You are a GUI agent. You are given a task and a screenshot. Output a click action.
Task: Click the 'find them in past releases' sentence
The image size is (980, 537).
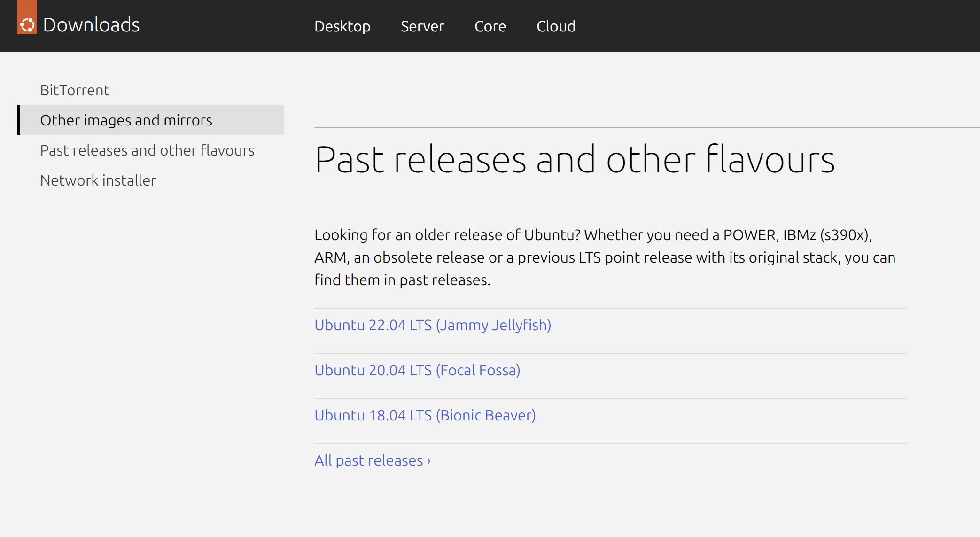click(402, 280)
